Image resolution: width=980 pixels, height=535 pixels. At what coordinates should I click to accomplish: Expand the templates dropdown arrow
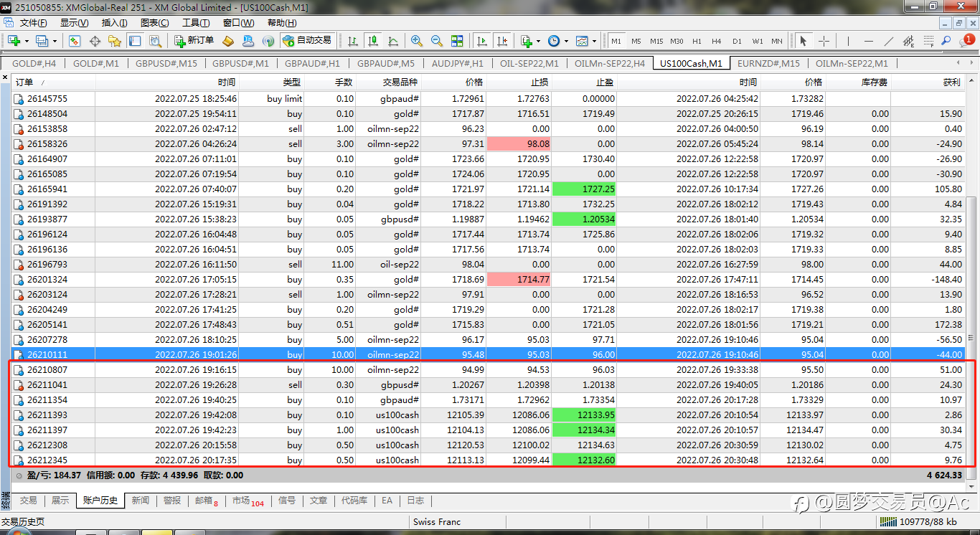pyautogui.click(x=594, y=41)
